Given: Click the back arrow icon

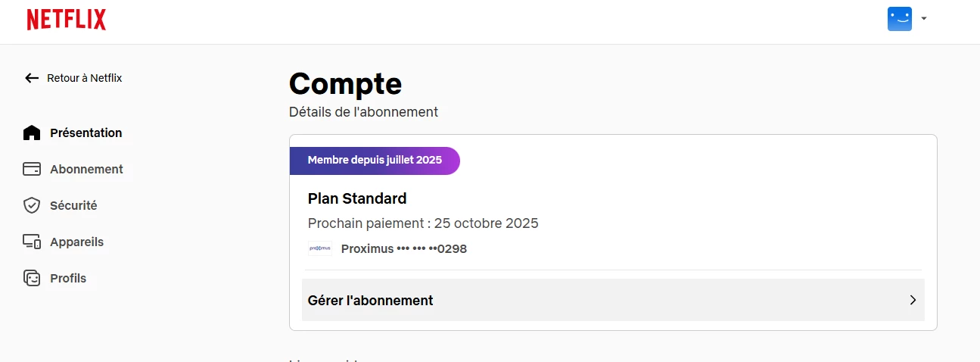Looking at the screenshot, I should click(32, 78).
